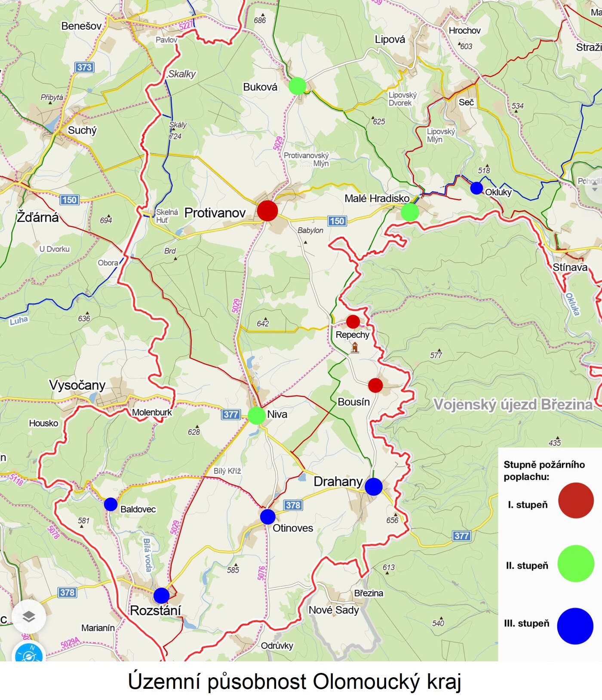Click the blue marker at Drahany
This screenshot has height=700, width=602.
[373, 487]
